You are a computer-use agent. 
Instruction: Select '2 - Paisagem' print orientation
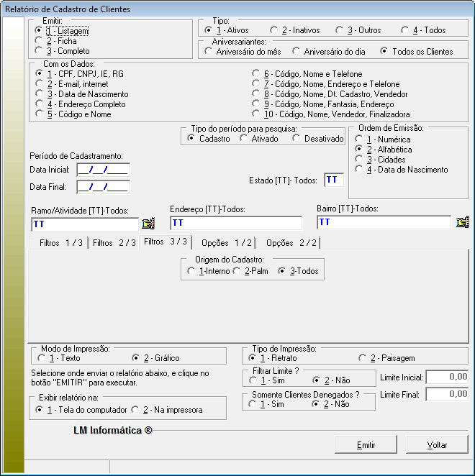(363, 358)
